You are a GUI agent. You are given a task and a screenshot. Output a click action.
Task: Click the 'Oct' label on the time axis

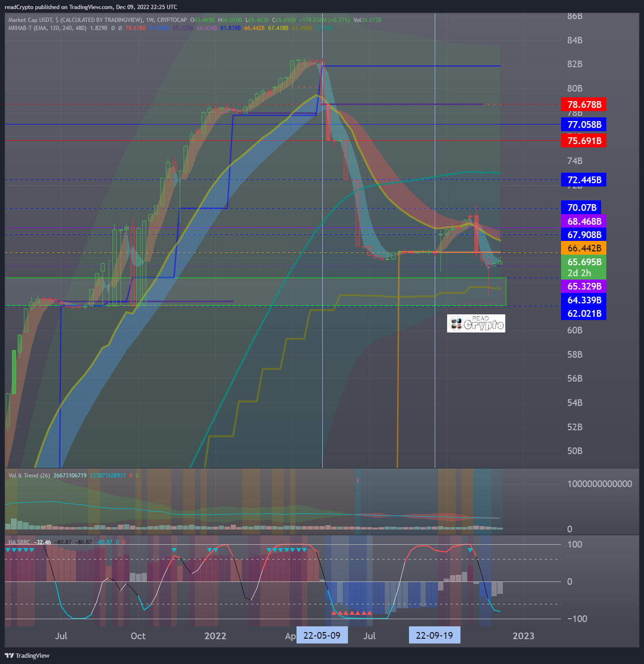(138, 636)
